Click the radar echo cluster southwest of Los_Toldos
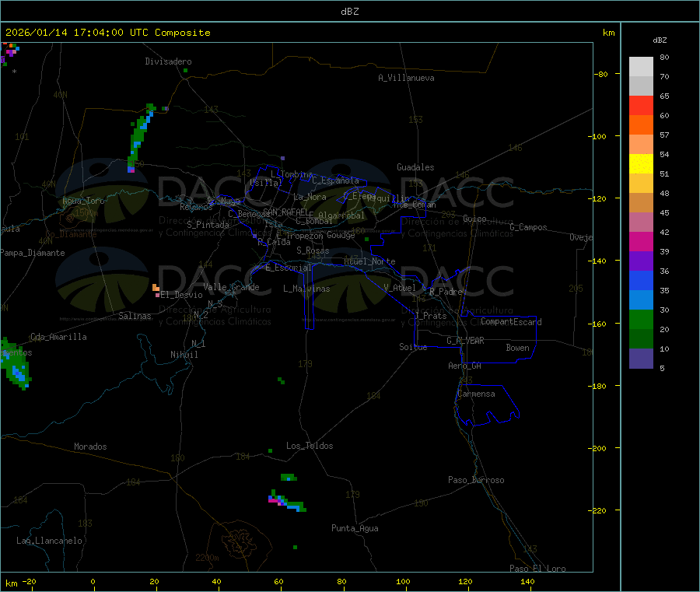This screenshot has height=592, width=700. tap(287, 501)
